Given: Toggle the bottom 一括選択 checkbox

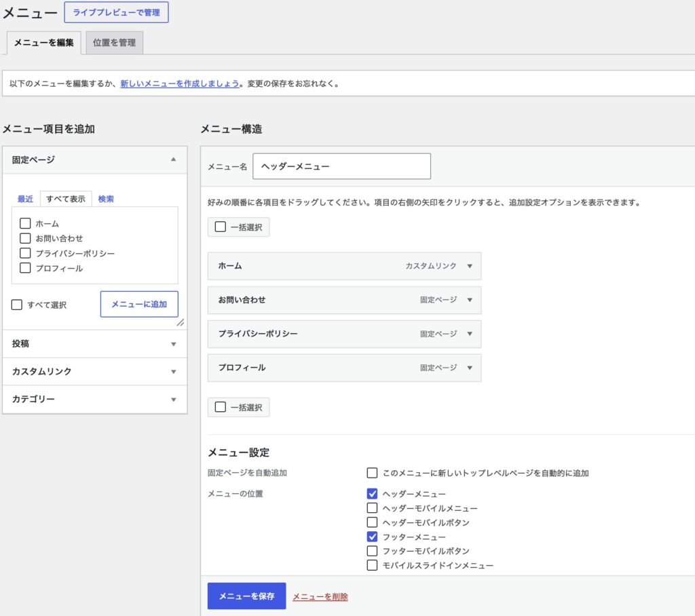Looking at the screenshot, I should 221,407.
